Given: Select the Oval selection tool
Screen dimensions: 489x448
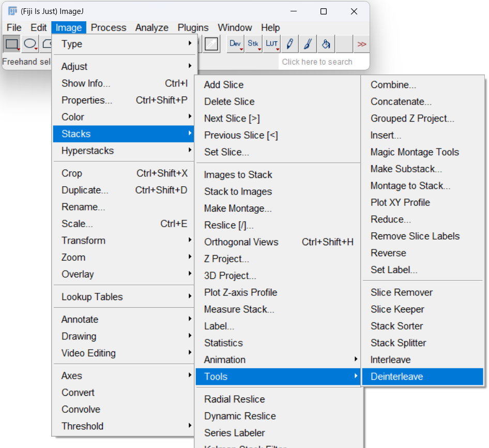Looking at the screenshot, I should pos(30,44).
